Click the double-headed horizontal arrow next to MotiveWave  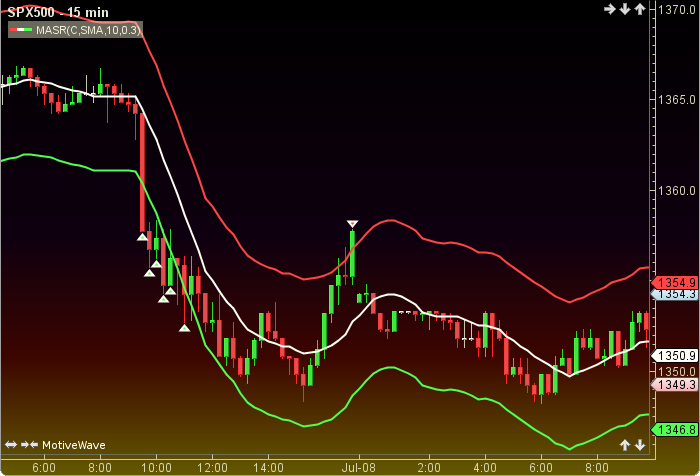[x=11, y=445]
